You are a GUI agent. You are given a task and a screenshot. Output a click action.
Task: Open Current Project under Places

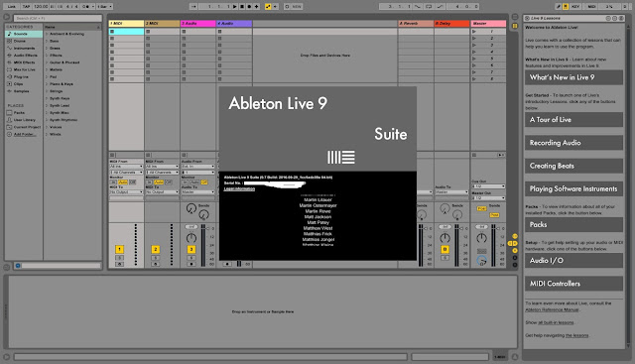pyautogui.click(x=24, y=127)
